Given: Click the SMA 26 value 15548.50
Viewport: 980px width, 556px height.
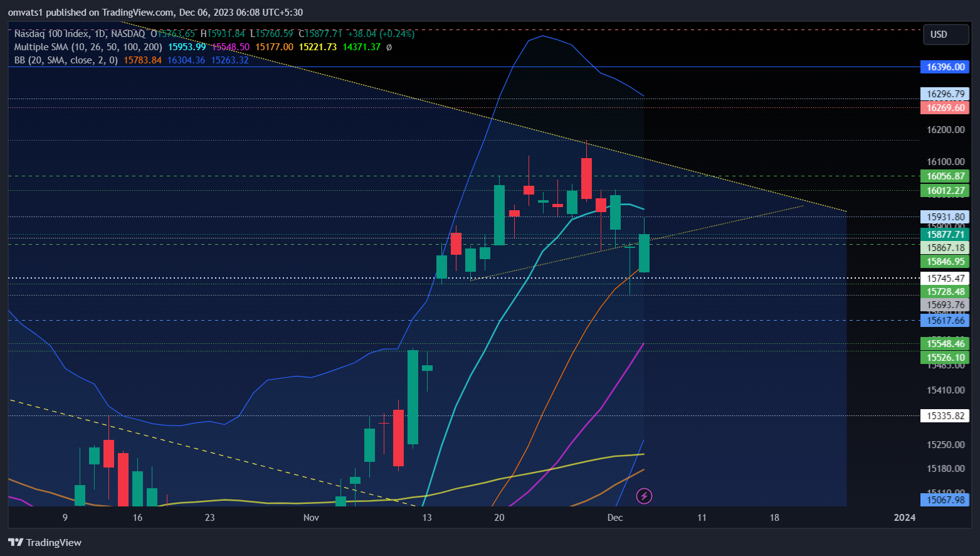Looking at the screenshot, I should (230, 47).
